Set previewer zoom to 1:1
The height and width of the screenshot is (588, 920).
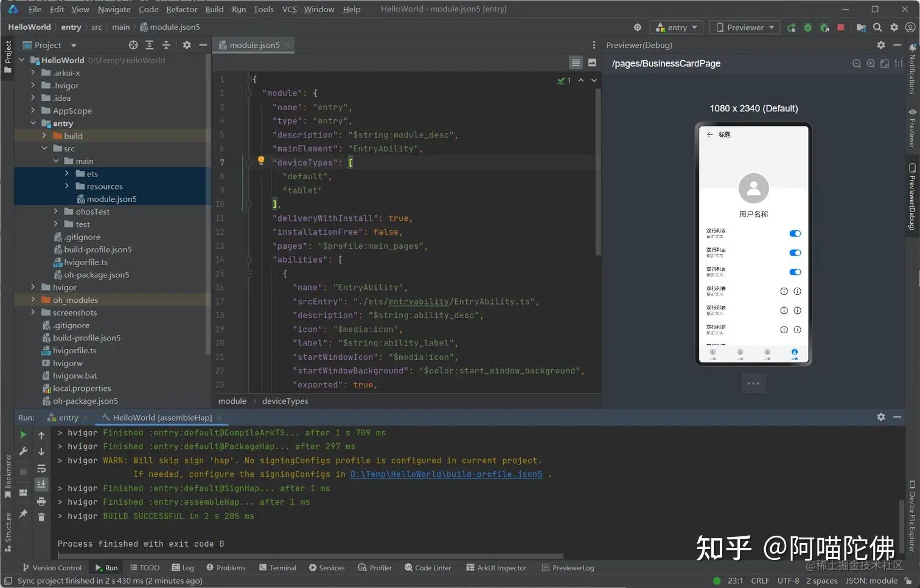tap(899, 63)
